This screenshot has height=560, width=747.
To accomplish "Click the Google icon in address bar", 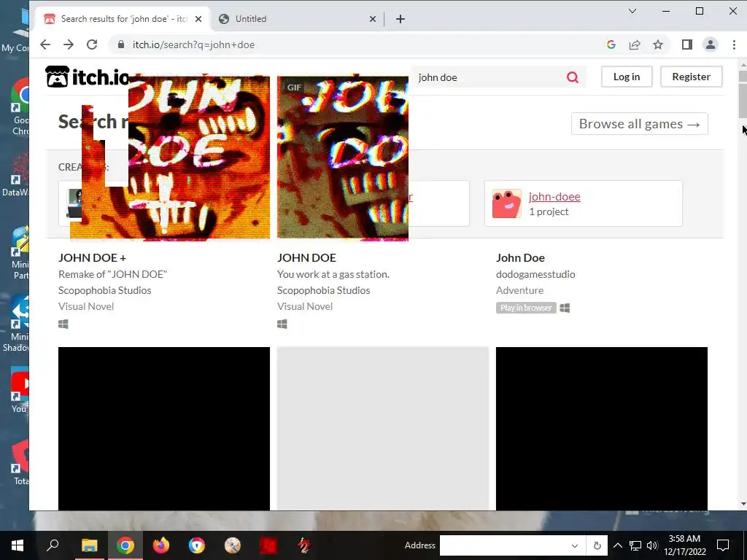I will point(611,44).
